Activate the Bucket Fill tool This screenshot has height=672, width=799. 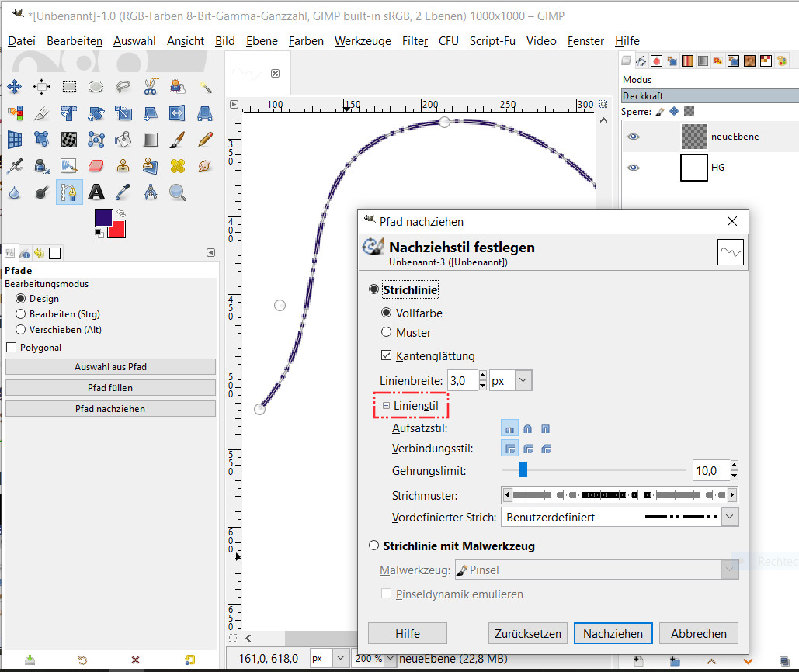pyautogui.click(x=123, y=140)
